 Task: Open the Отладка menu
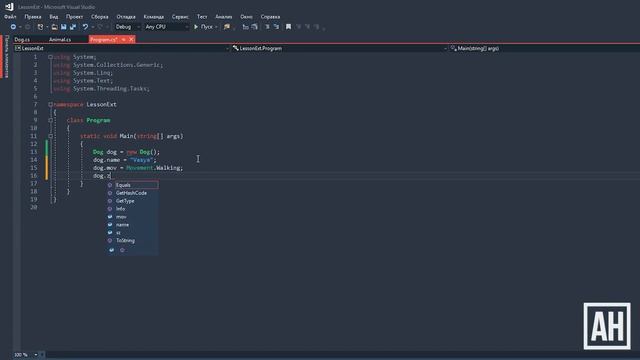click(126, 17)
